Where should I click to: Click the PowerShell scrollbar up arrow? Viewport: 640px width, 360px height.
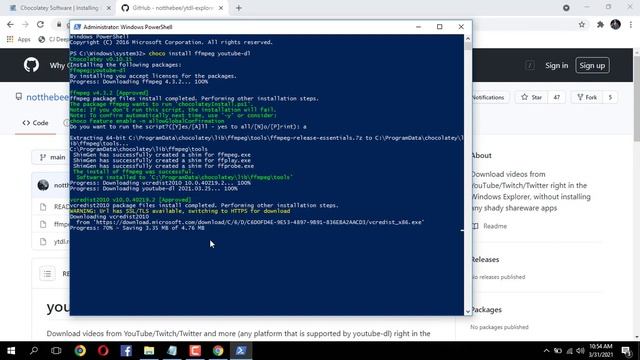468,38
